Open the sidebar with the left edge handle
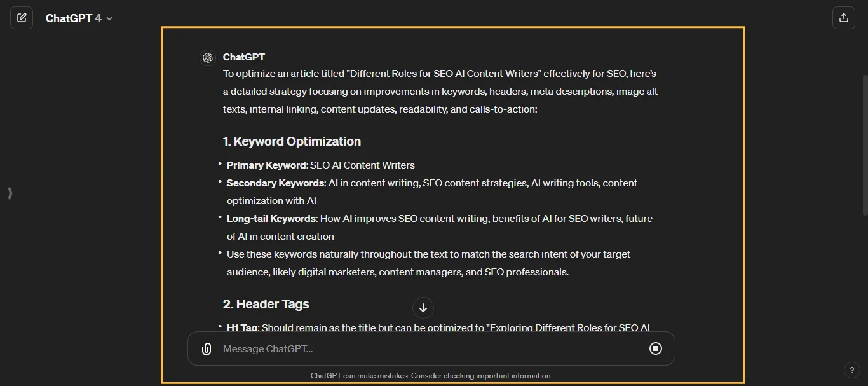Viewport: 868px width, 386px height. tap(10, 193)
